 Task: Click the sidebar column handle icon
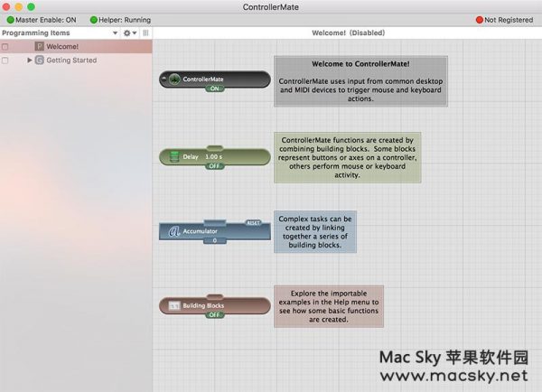(145, 33)
